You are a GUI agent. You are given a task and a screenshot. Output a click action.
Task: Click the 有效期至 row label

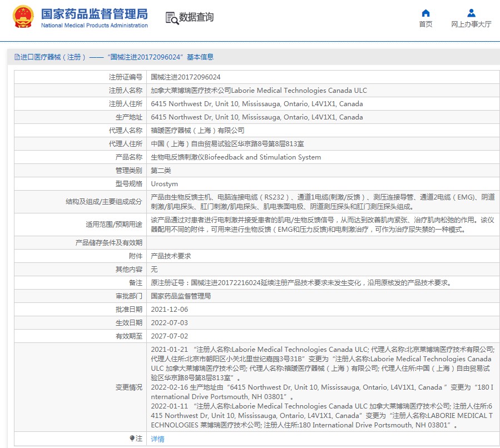[129, 336]
